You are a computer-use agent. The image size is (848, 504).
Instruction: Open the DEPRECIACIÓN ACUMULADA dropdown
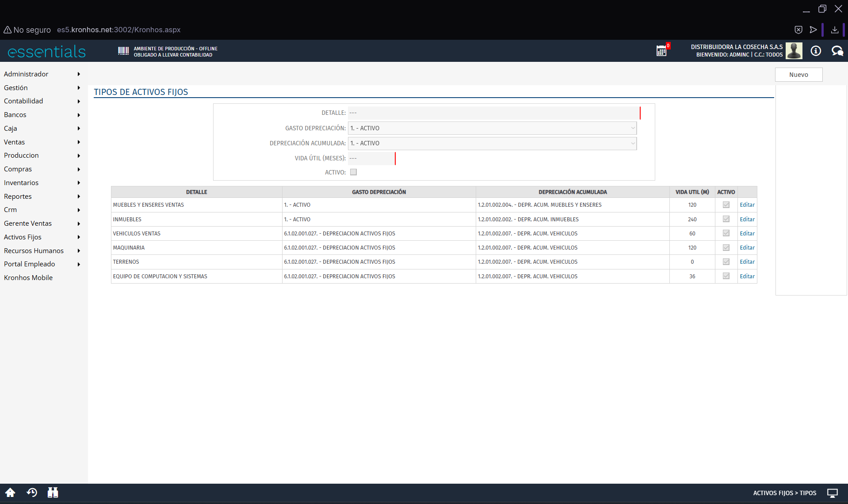coord(492,143)
